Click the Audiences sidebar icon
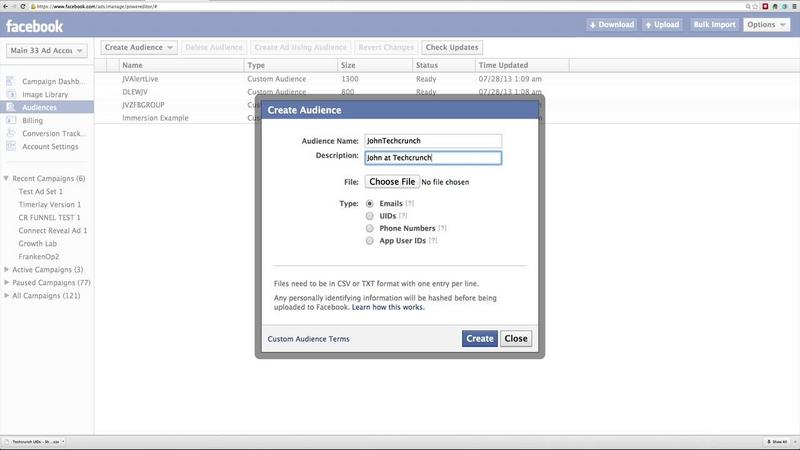800x450 pixels. [10, 107]
